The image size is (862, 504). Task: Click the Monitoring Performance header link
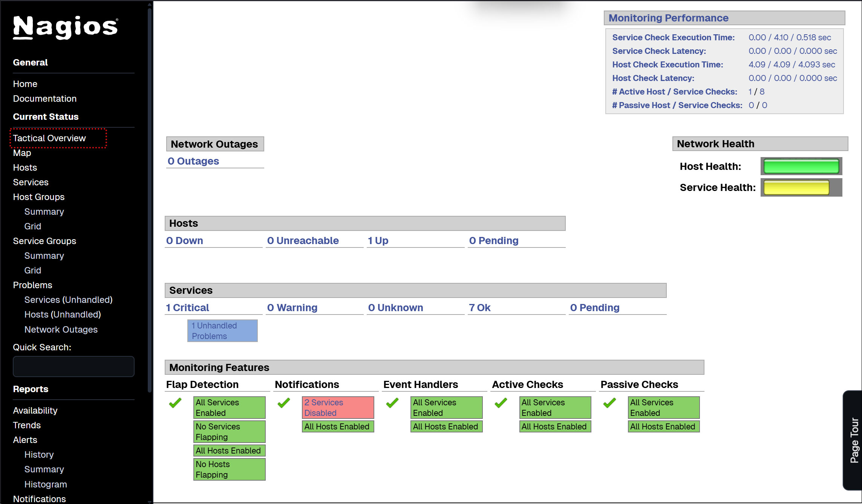668,18
